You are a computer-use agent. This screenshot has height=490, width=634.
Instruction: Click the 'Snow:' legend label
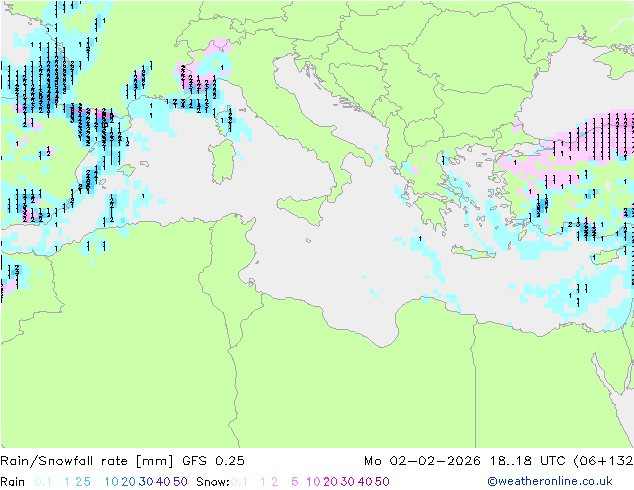pos(213,482)
